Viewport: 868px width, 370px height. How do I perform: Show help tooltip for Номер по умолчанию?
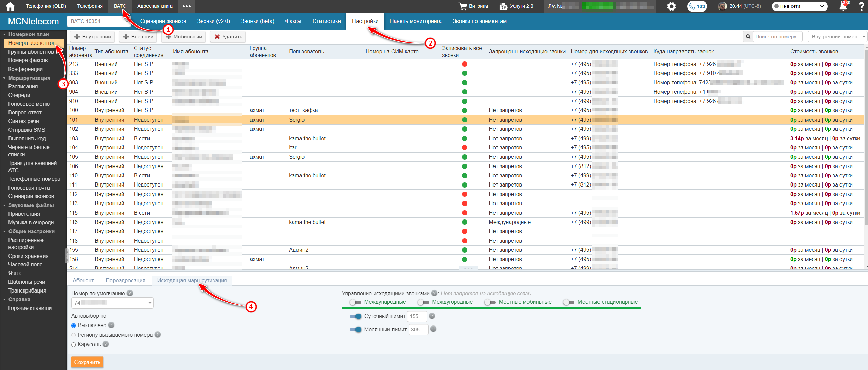(130, 293)
